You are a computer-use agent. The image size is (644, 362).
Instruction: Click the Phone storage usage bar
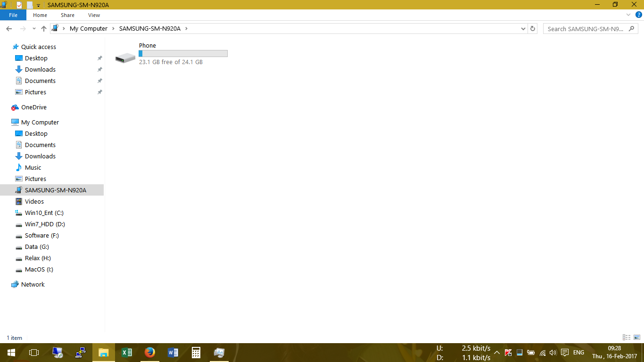(x=183, y=54)
